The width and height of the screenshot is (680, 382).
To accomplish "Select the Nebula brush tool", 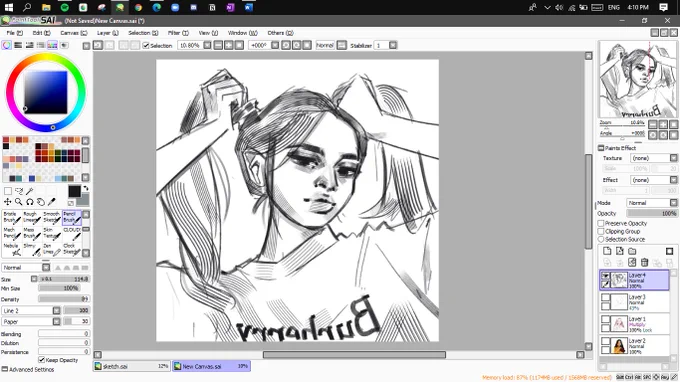I will 12,249.
